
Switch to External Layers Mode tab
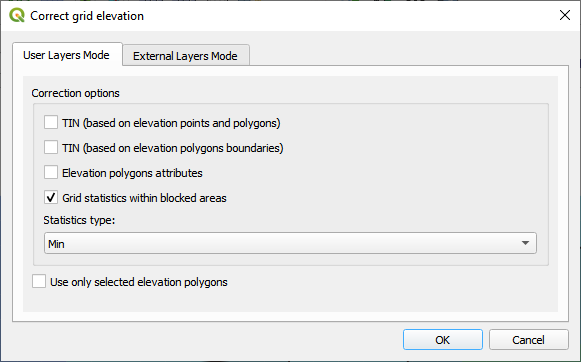pyautogui.click(x=186, y=56)
